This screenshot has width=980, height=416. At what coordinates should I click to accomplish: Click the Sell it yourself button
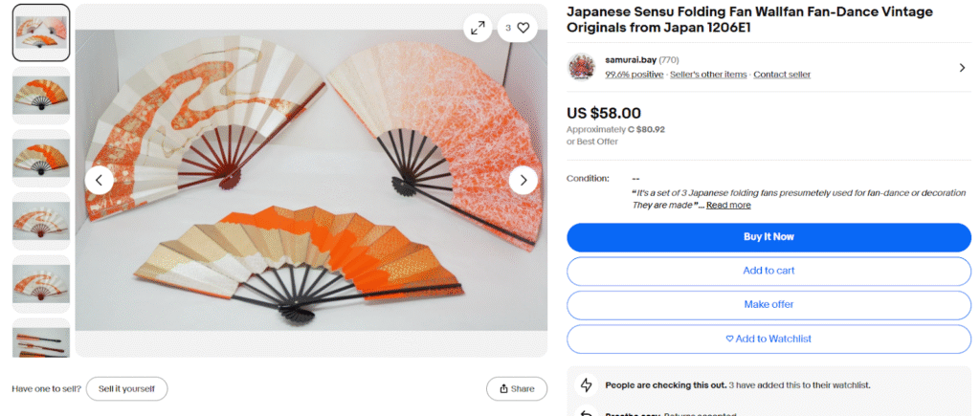coord(126,388)
